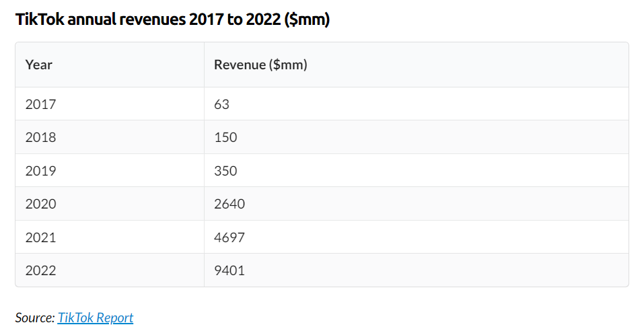
Task: Click the revenue value 9401
Action: (x=229, y=270)
